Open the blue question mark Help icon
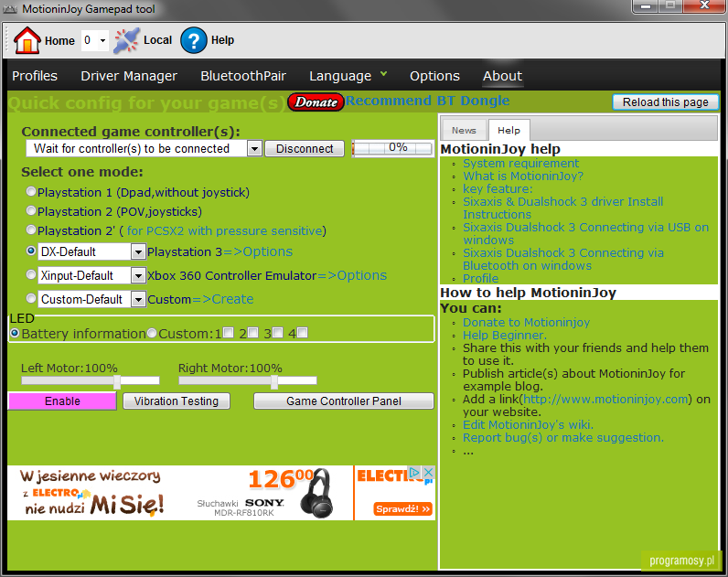The image size is (728, 577). (194, 40)
